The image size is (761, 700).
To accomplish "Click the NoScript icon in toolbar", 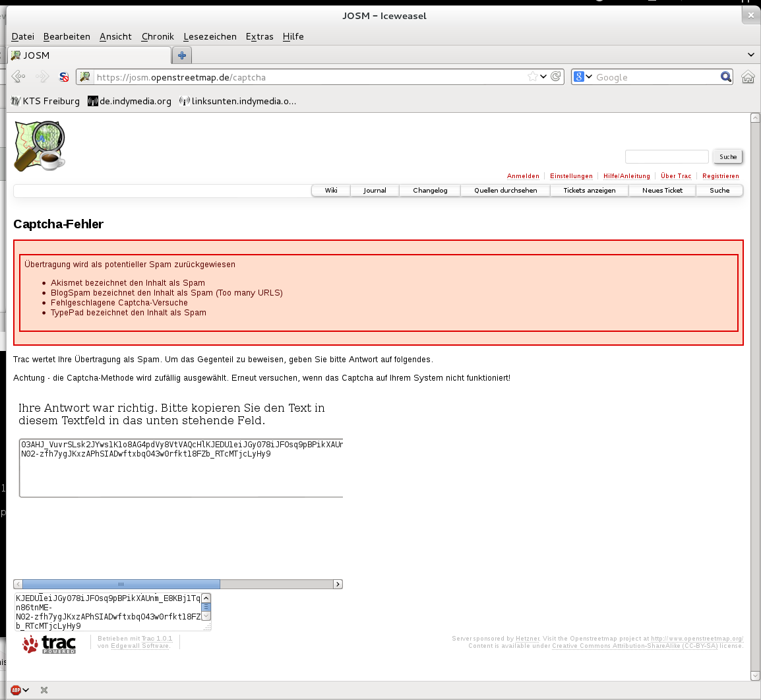I will [64, 77].
